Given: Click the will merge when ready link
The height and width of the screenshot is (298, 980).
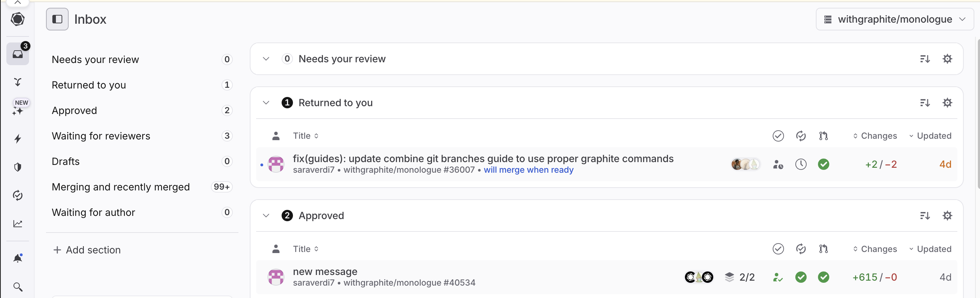Looking at the screenshot, I should click(529, 170).
